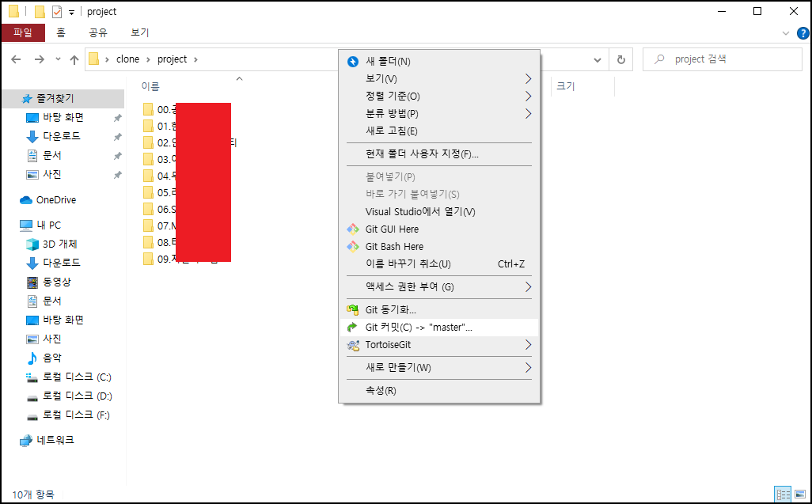Image resolution: width=812 pixels, height=504 pixels.
Task: Click the help question mark icon
Action: pos(803,33)
